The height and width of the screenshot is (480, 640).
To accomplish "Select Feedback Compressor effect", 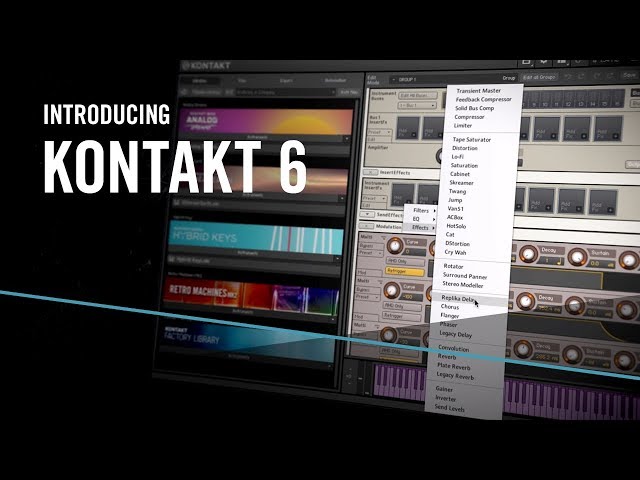I will (x=483, y=99).
